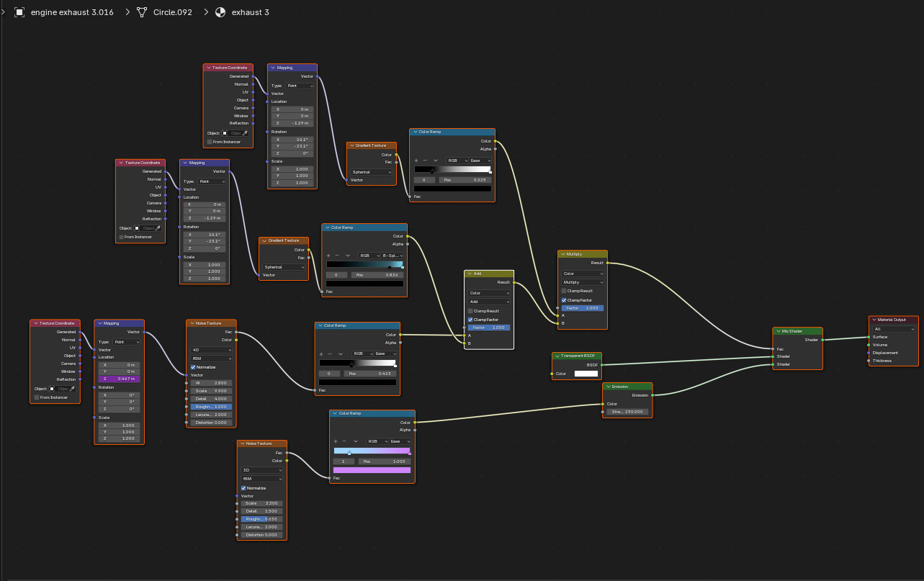This screenshot has height=581, width=924.
Task: Select Circle.092 breadcrumb
Action: click(x=173, y=12)
